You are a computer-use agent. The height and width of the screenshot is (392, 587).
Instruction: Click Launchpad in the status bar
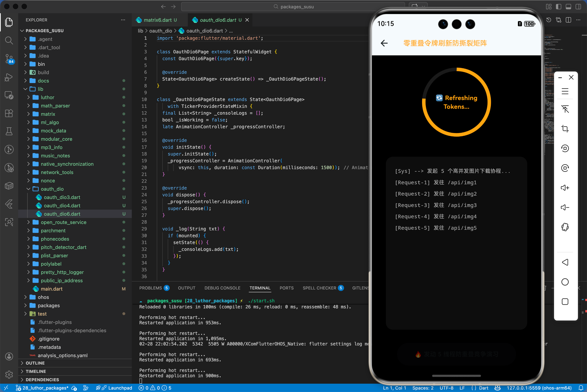[120, 388]
